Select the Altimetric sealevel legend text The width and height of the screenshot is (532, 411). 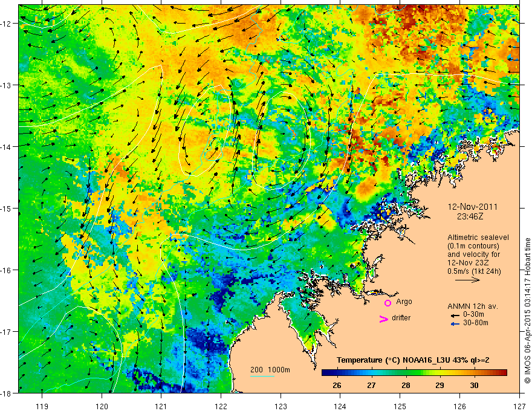point(478,254)
